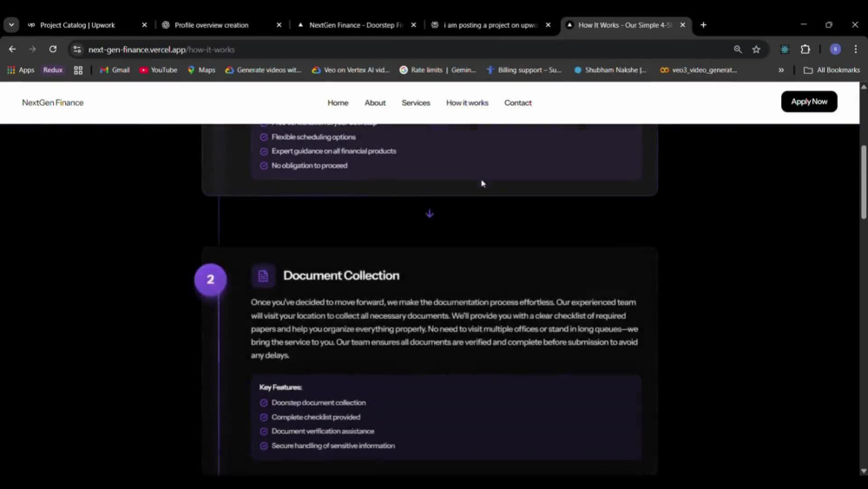Click check icon beside Secure handling of sensitive information
This screenshot has width=868, height=489.
click(264, 446)
